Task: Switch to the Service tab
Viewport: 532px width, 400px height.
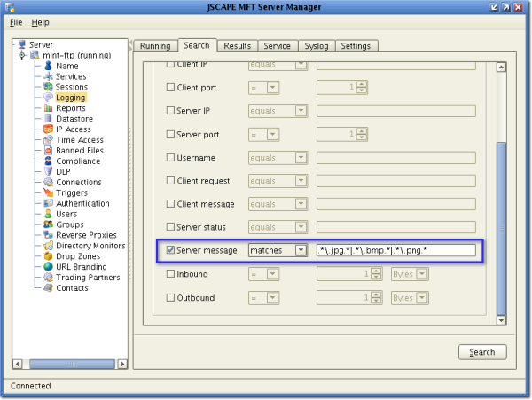Action: pyautogui.click(x=278, y=46)
